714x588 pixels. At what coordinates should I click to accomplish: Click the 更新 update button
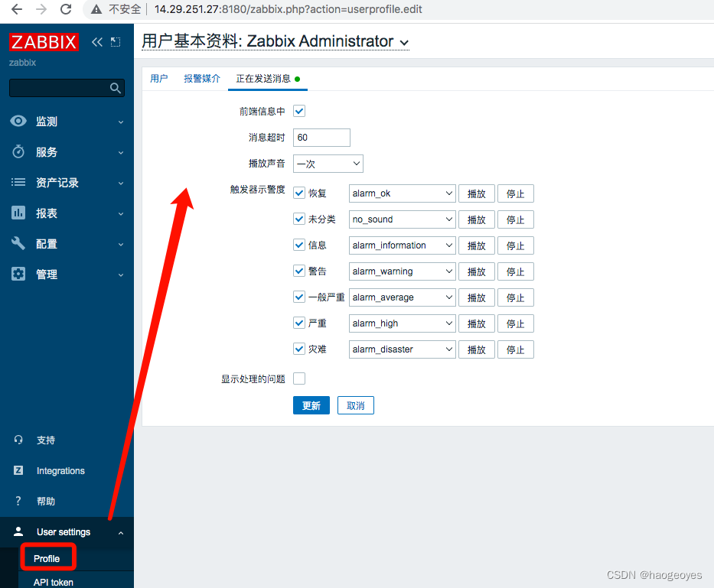pos(311,405)
